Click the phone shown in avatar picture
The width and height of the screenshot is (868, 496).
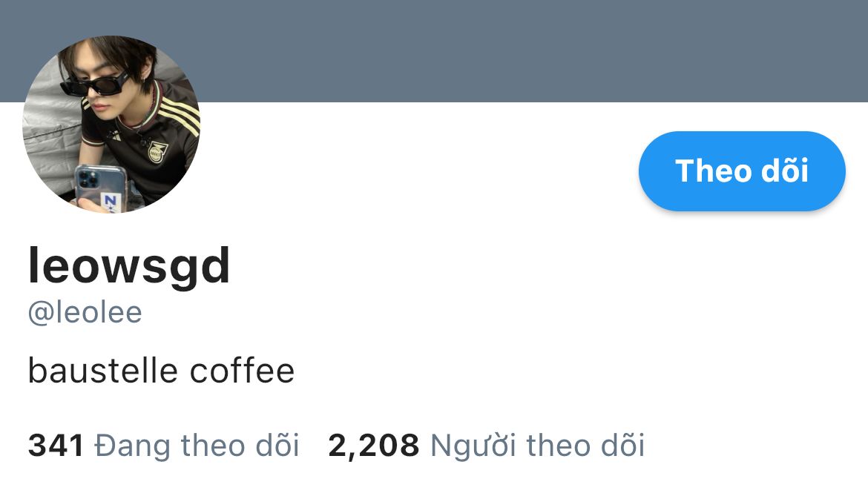tap(101, 188)
